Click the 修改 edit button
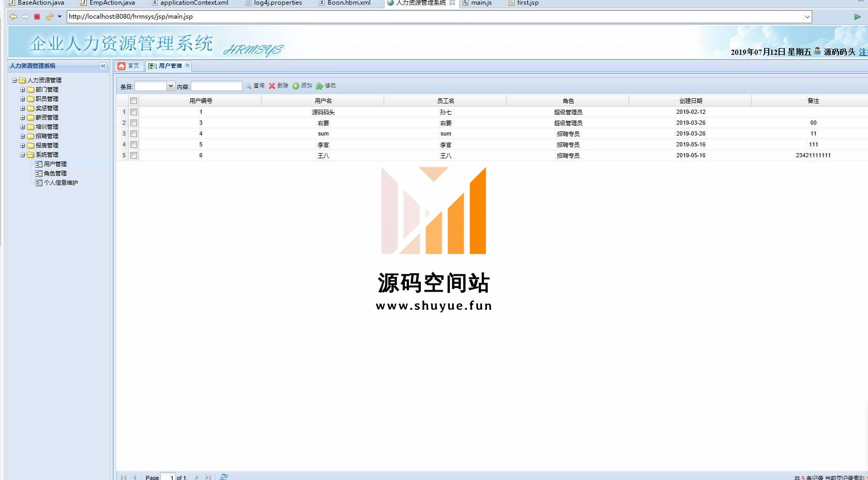868x480 pixels. 326,86
